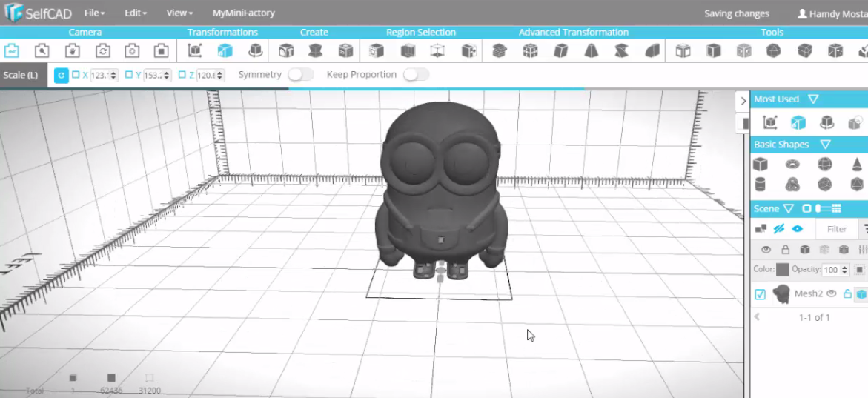Open the Mesh2 color swatch
Viewport: 868px width, 398px height.
[782, 270]
